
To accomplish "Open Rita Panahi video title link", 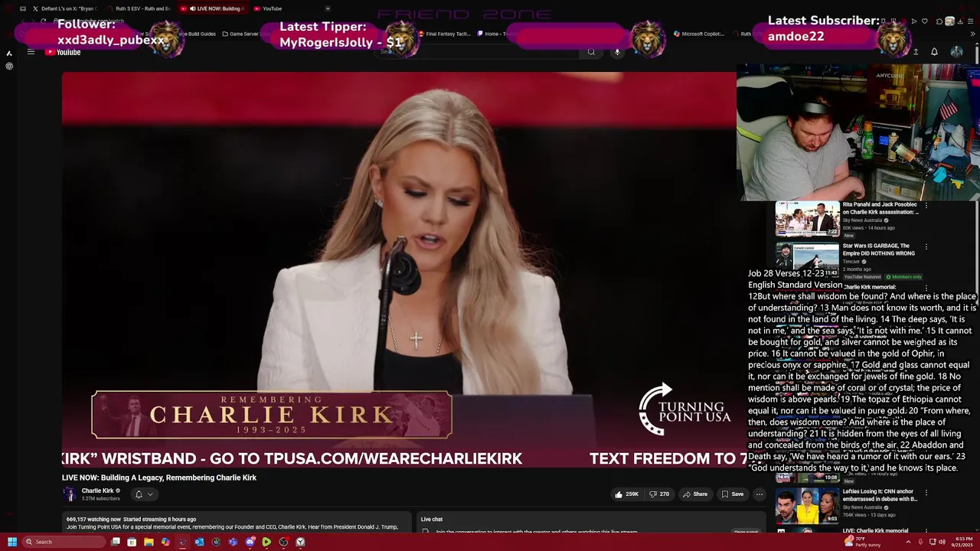I will (880, 208).
